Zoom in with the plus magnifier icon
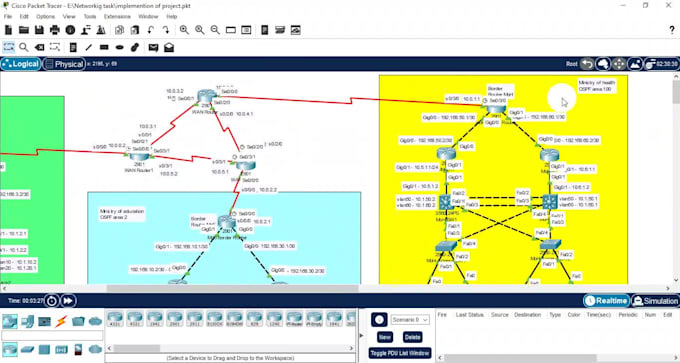Image resolution: width=680 pixels, height=363 pixels. 184,30
